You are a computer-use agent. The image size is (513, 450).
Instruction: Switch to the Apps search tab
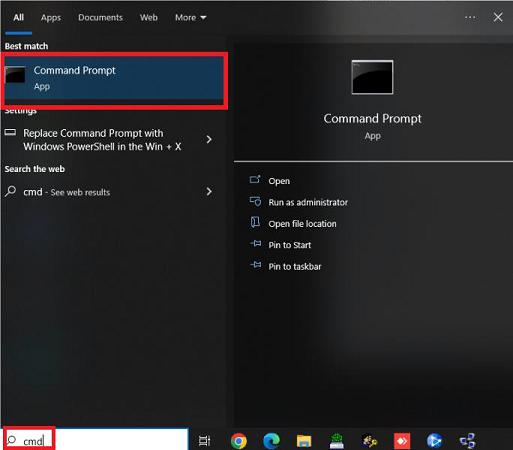tap(51, 17)
